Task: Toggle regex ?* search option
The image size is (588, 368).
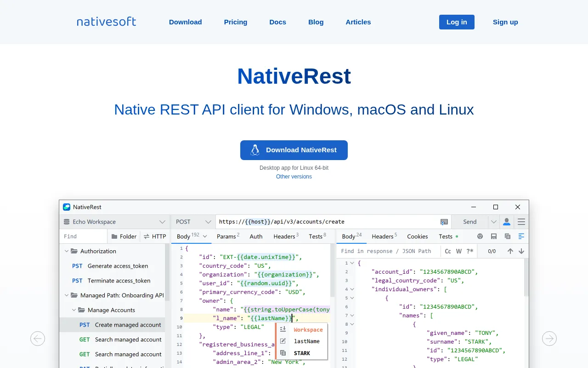Action: (470, 251)
